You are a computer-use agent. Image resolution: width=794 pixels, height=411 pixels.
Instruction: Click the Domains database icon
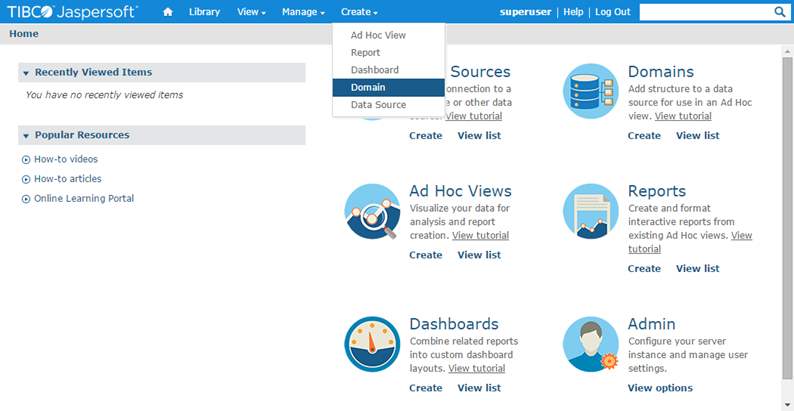[x=590, y=91]
